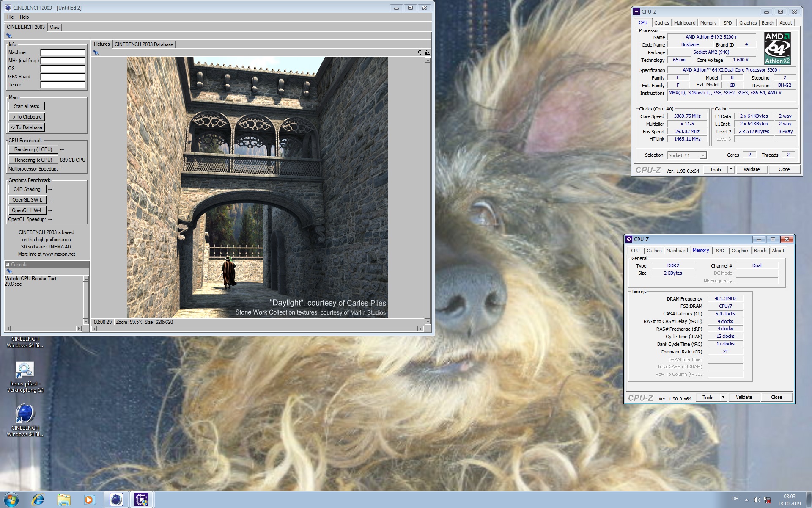Click the network tray icon
812x508 pixels.
click(767, 500)
